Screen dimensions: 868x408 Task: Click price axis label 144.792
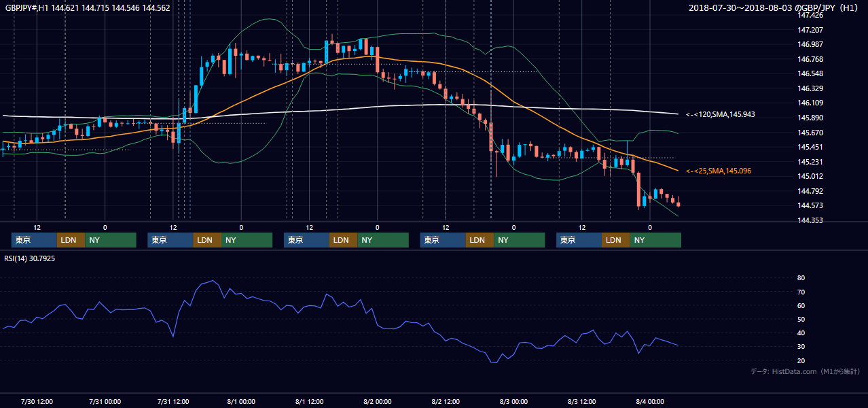[x=810, y=191]
